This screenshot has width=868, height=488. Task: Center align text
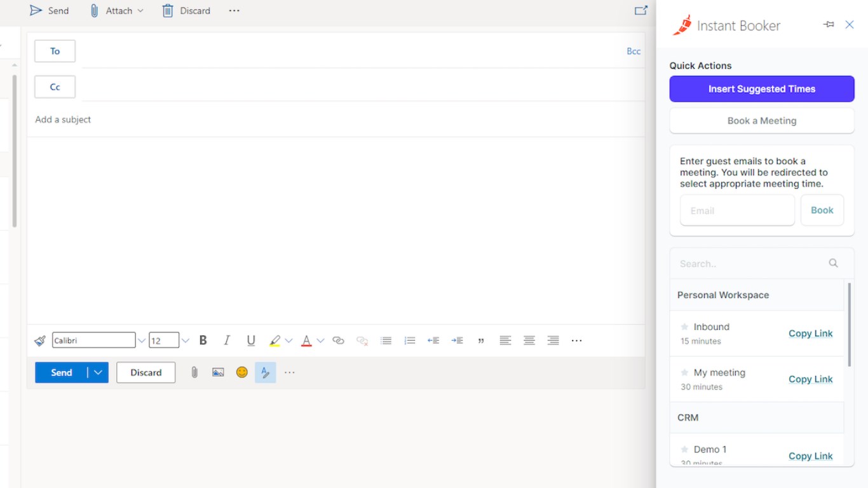[529, 341]
